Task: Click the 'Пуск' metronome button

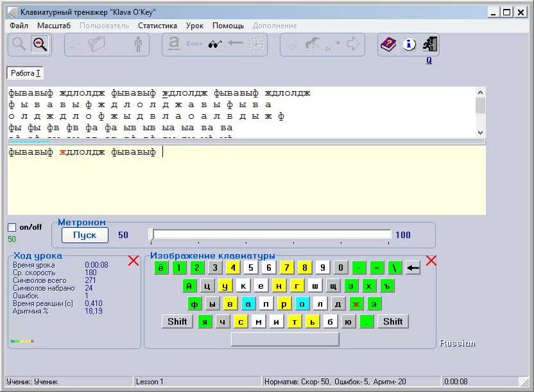Action: pyautogui.click(x=85, y=235)
